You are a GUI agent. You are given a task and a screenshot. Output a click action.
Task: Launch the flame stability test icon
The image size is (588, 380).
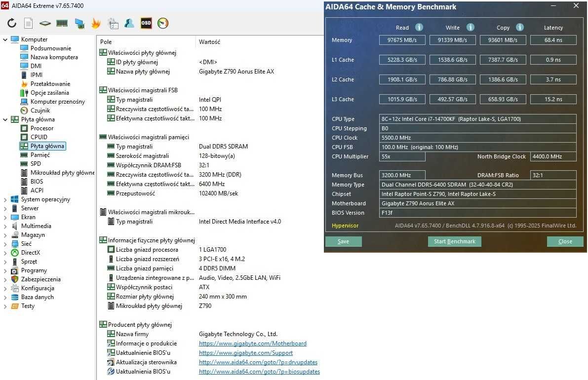pos(96,23)
